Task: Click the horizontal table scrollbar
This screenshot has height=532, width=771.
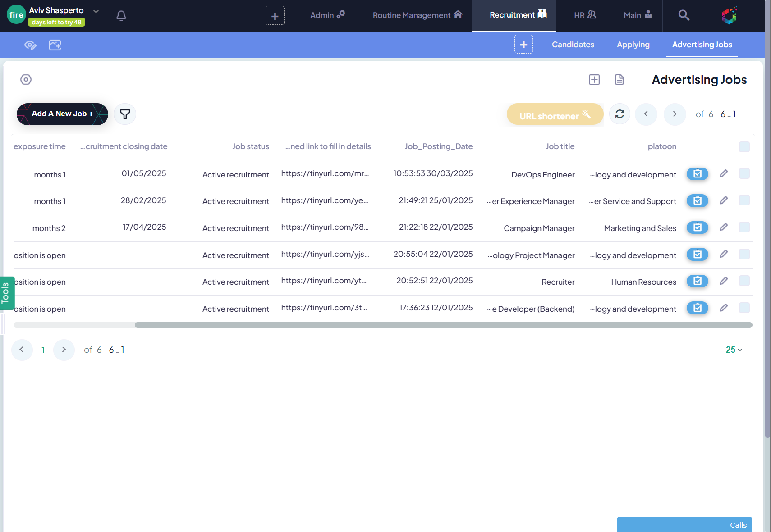Action: coord(443,325)
